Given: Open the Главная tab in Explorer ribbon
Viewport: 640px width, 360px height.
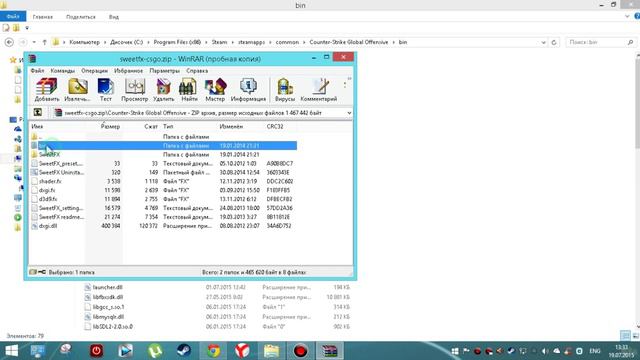Looking at the screenshot, I should coord(43,17).
